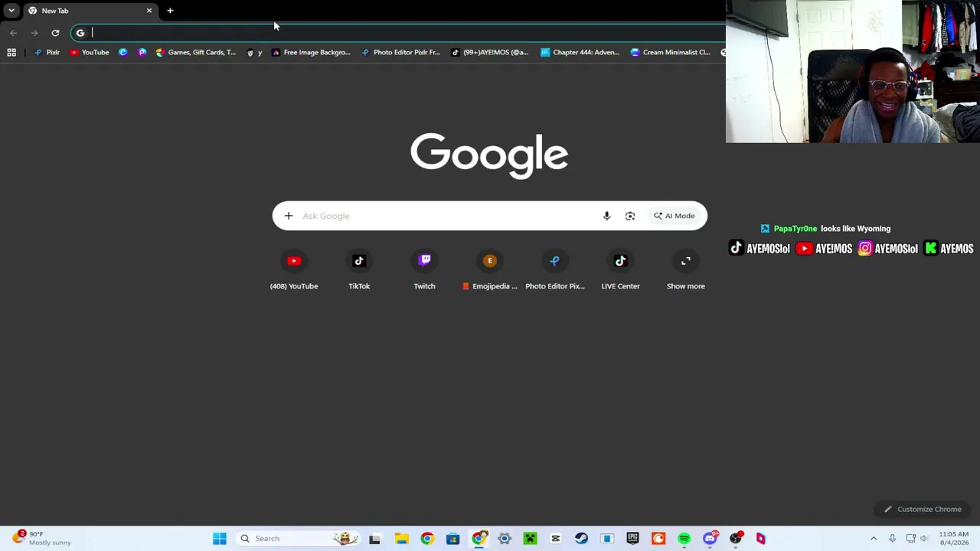Image resolution: width=980 pixels, height=551 pixels.
Task: Open the TikTok shortcut tile
Action: pos(359,270)
